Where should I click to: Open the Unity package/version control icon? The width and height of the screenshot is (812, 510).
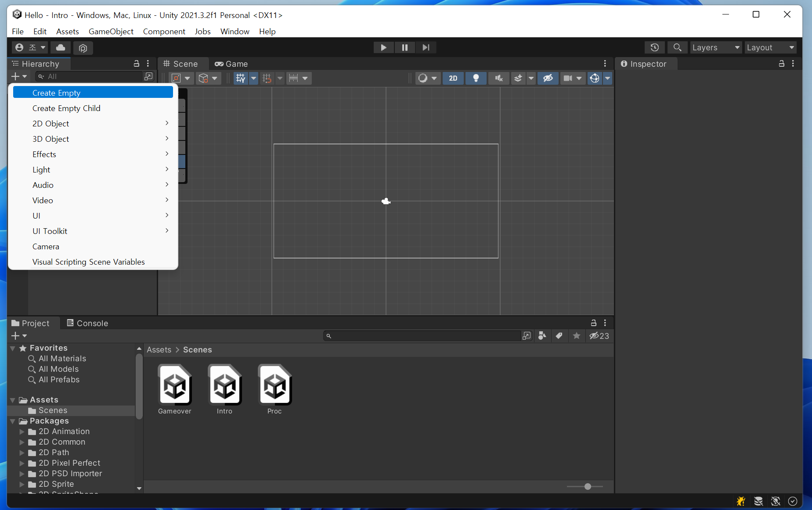[83, 47]
